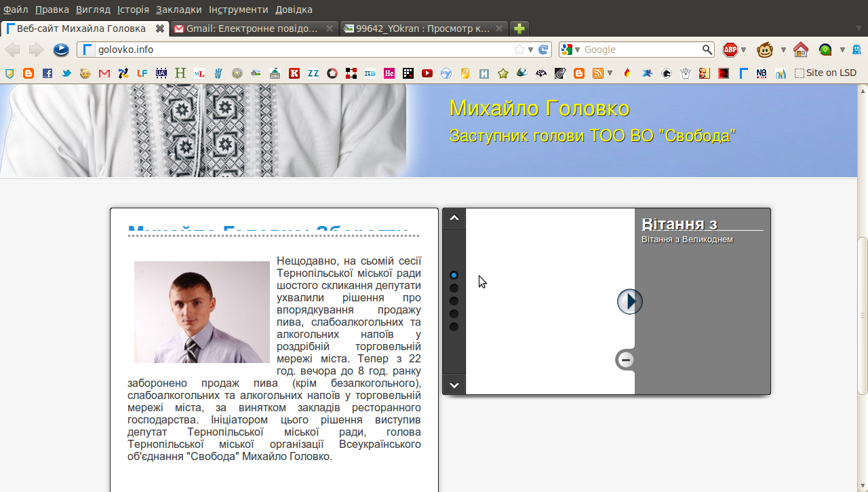Click the page vertical scrollbar thumb
Viewport: 868px width, 492px height.
tap(863, 316)
